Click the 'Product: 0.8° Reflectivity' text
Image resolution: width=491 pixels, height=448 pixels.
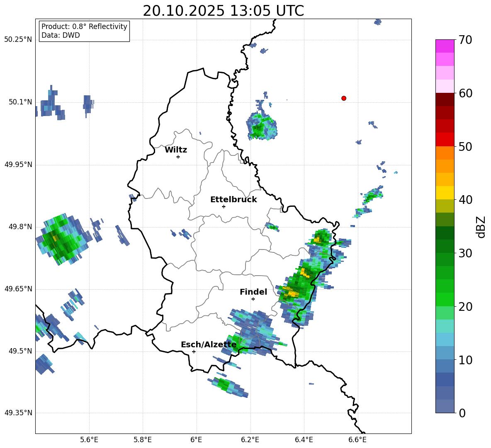pos(84,27)
